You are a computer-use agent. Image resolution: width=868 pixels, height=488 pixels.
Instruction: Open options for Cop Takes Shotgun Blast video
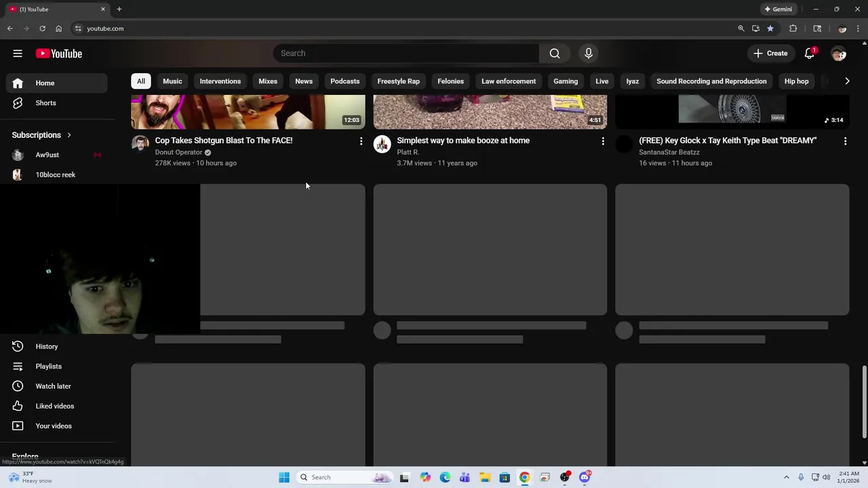pyautogui.click(x=361, y=141)
